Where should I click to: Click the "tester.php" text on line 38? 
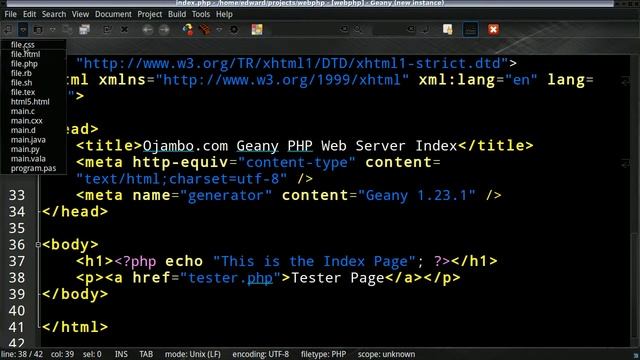click(231, 278)
